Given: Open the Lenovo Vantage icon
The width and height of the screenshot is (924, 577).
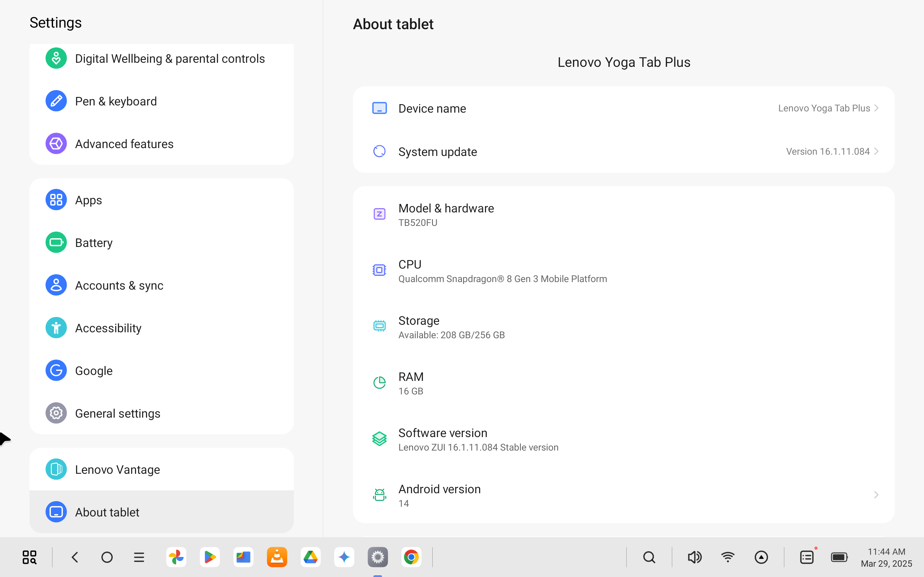Looking at the screenshot, I should pyautogui.click(x=56, y=469).
